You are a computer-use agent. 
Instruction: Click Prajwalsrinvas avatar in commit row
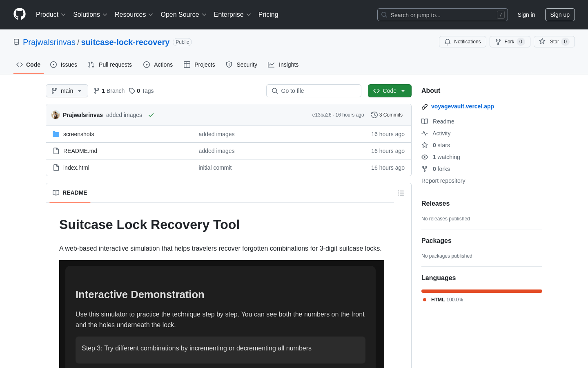click(x=56, y=115)
